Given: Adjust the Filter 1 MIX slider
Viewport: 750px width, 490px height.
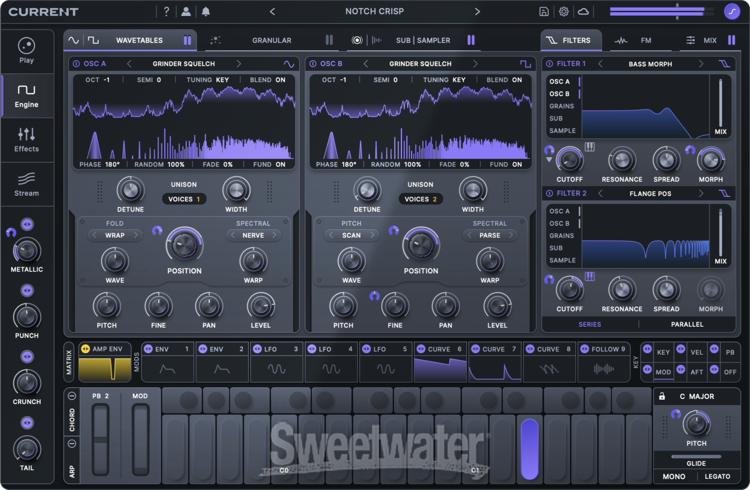Looking at the screenshot, I should tap(720, 101).
